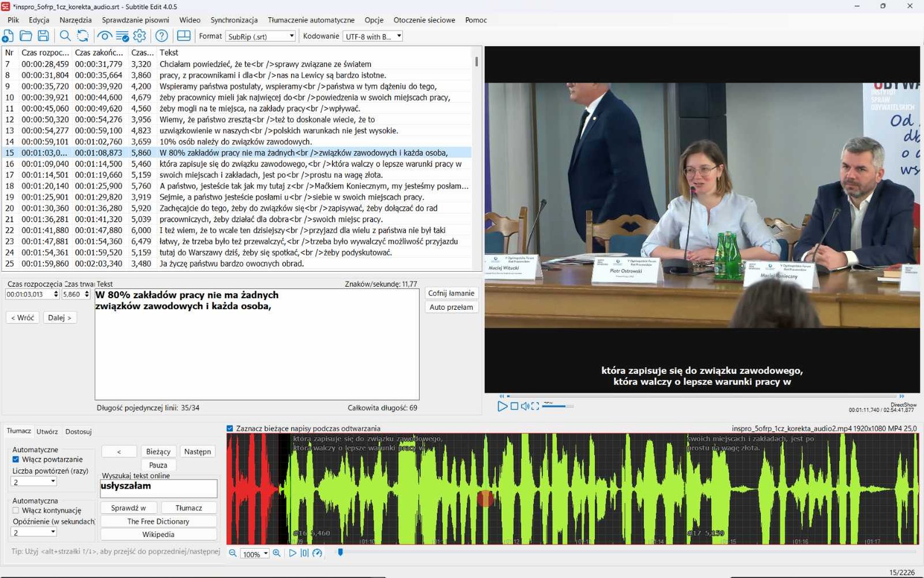Expand 'Liczba powtórzeń' dropdown
Screen dimensions: 924x578
click(34, 481)
